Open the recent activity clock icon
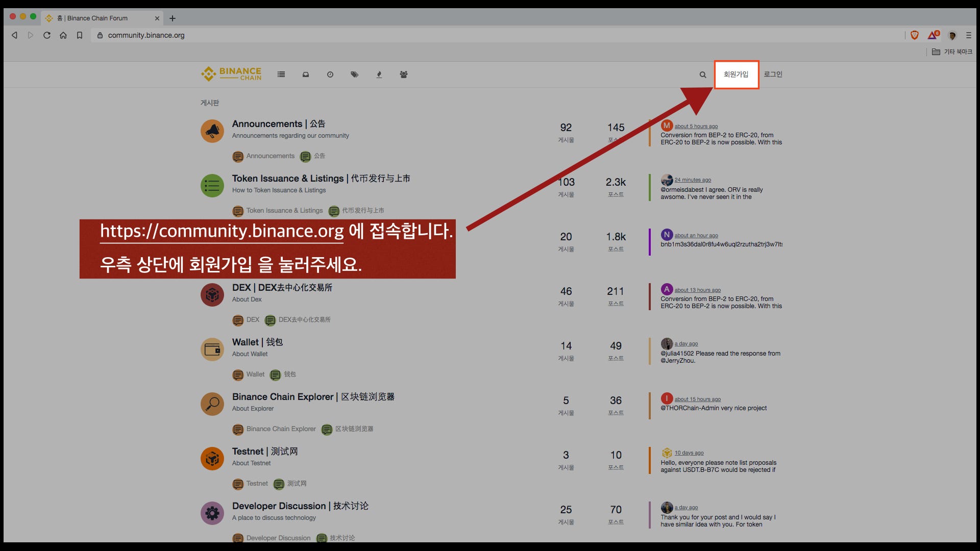Screen dimensions: 980x551 click(x=330, y=74)
